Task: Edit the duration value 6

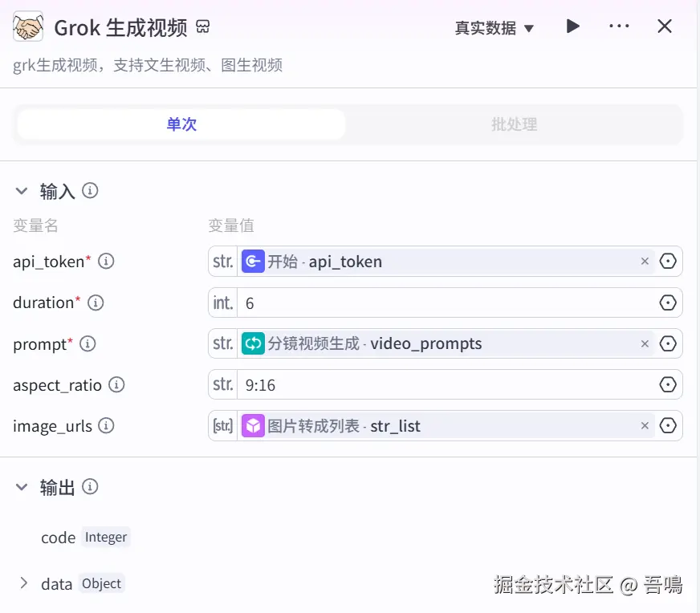Action: pyautogui.click(x=446, y=303)
